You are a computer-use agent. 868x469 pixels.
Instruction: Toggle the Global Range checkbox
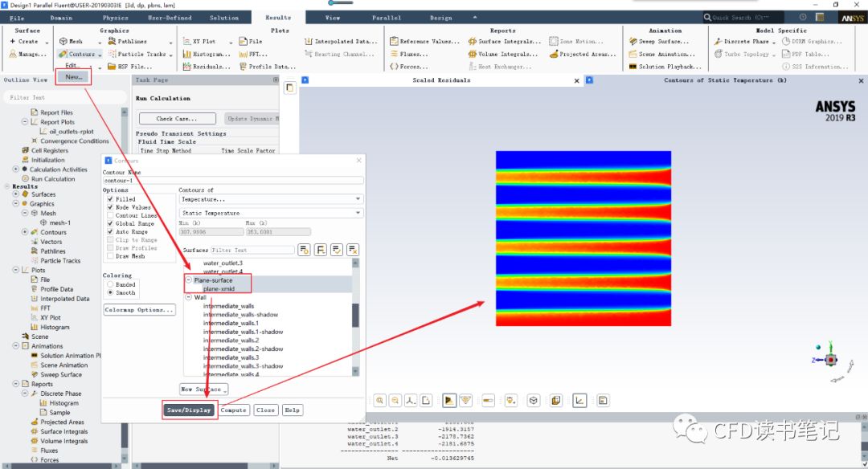tap(110, 223)
